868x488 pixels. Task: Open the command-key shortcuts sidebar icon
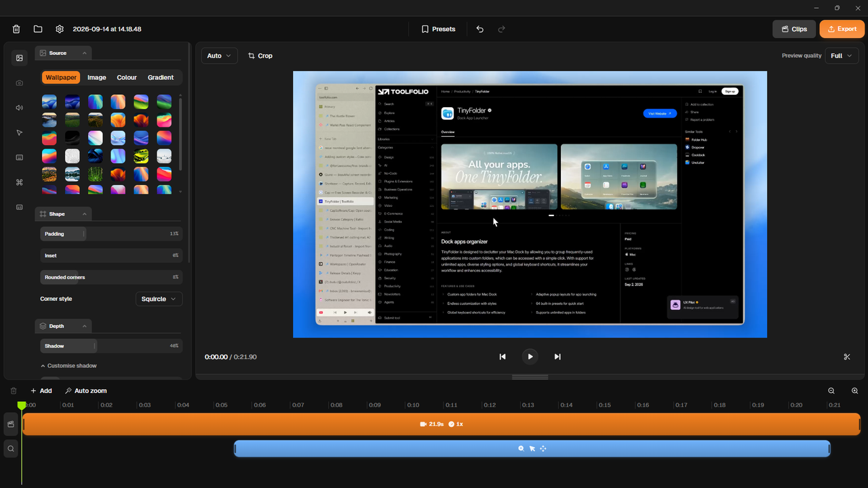pos(20,182)
